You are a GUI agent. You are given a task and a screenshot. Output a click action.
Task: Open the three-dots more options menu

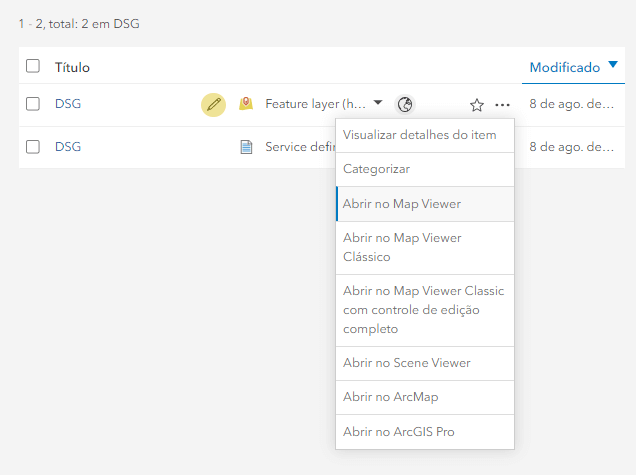coord(502,105)
